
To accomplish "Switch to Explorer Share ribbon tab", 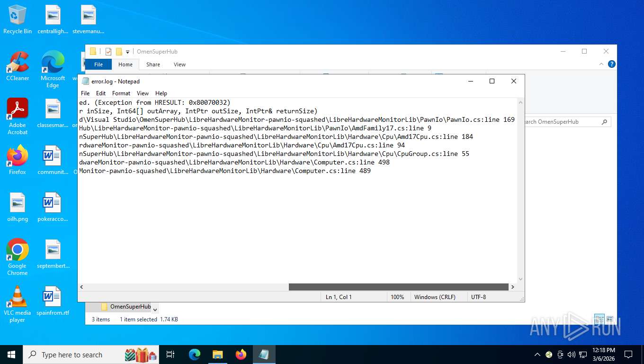I will pos(153,64).
